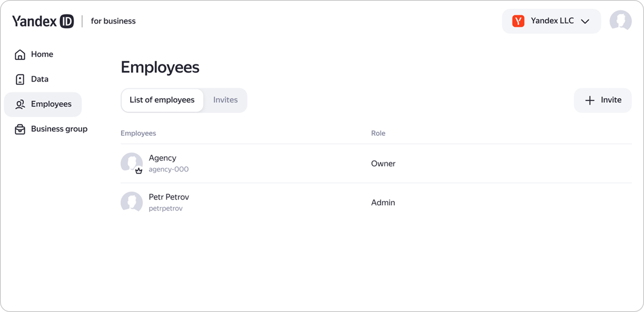Screen dimensions: 644x312
Task: Expand the Yandex LLC organization dropdown
Action: (x=551, y=21)
